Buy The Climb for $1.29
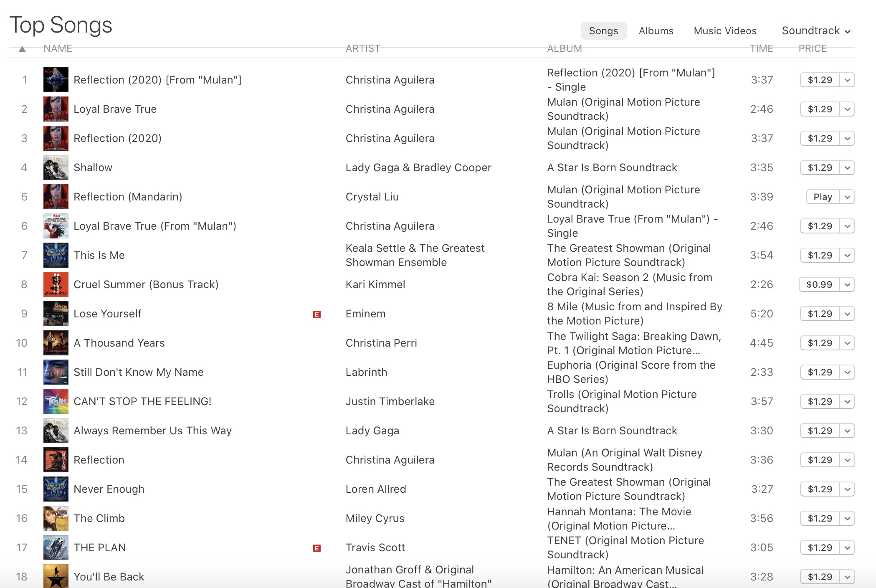Image resolution: width=876 pixels, height=588 pixels. point(820,518)
